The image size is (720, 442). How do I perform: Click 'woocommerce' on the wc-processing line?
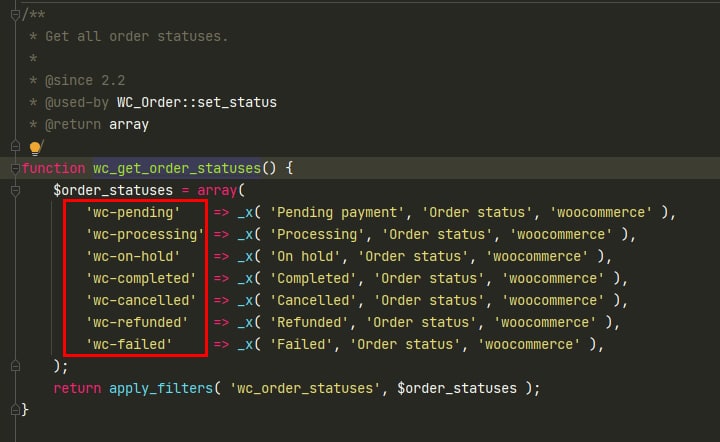[561, 234]
